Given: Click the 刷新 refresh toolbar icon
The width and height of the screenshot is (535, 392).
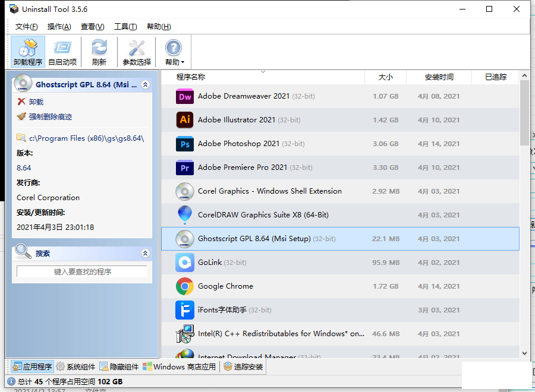Looking at the screenshot, I should tap(99, 52).
